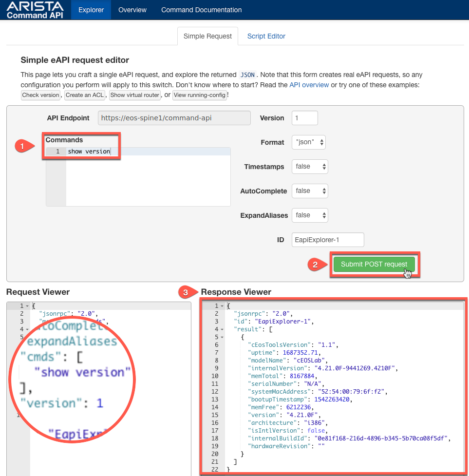Screen dimensions: 469x476
Task: Follow the API overview link
Action: click(x=309, y=85)
